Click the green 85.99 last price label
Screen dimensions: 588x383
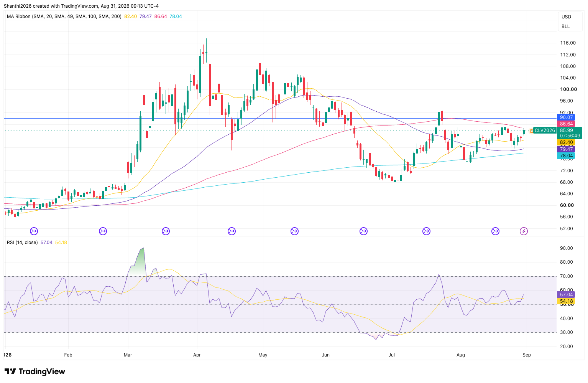point(567,130)
